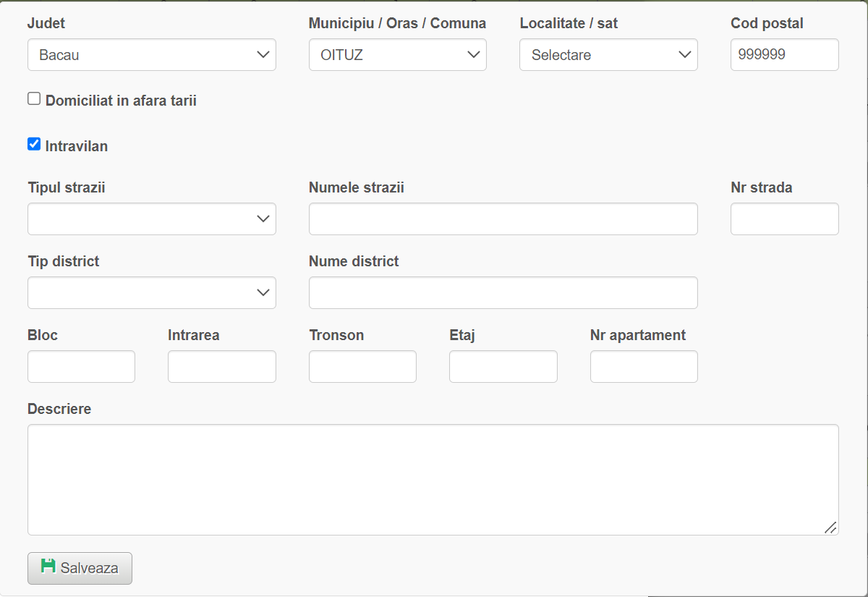Focus the Intrarea input field
Image resolution: width=868 pixels, height=597 pixels.
click(221, 367)
